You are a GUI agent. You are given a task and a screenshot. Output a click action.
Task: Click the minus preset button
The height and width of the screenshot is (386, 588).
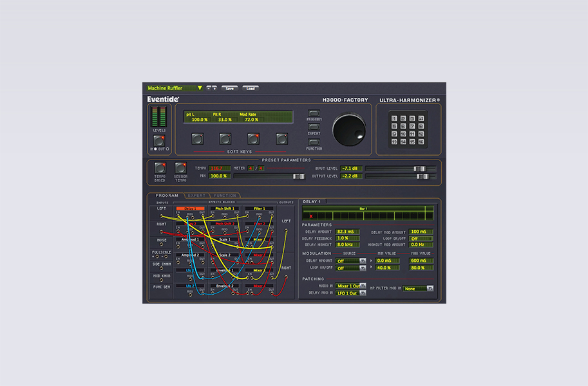(209, 88)
